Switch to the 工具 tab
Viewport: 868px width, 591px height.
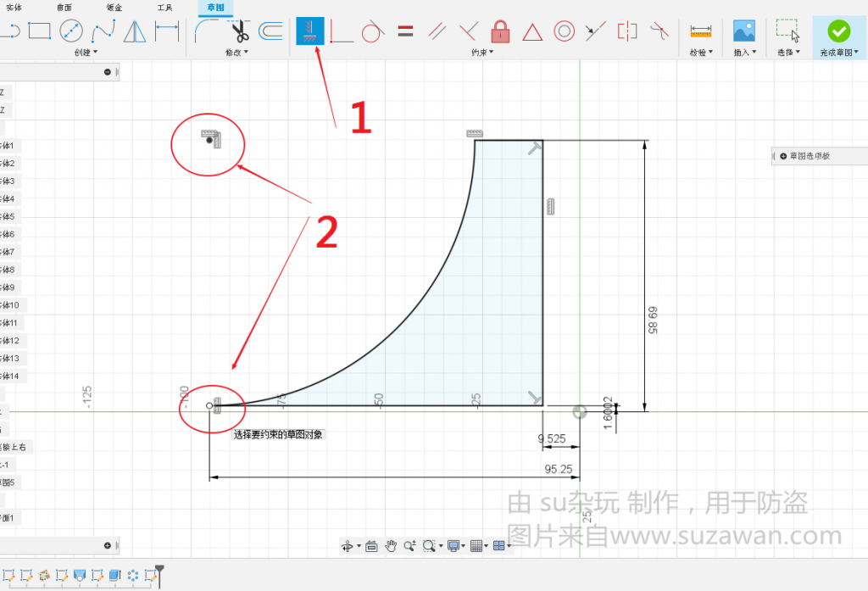pyautogui.click(x=165, y=7)
